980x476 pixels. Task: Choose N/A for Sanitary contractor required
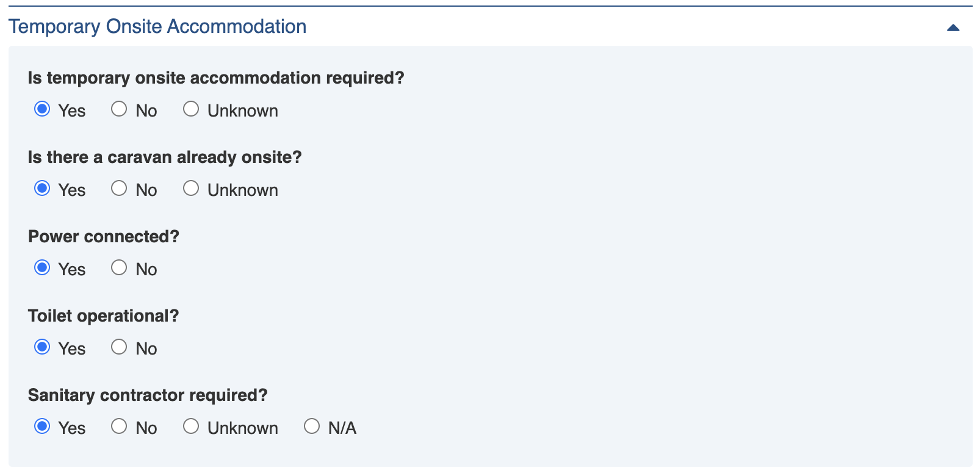pyautogui.click(x=312, y=427)
